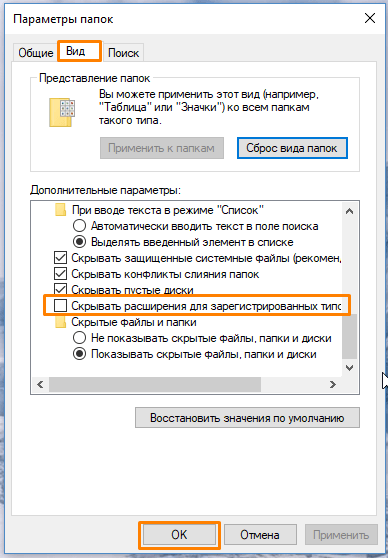Click the При вводе текста в режиме "Список" label
This screenshot has width=388, height=558.
[x=168, y=210]
